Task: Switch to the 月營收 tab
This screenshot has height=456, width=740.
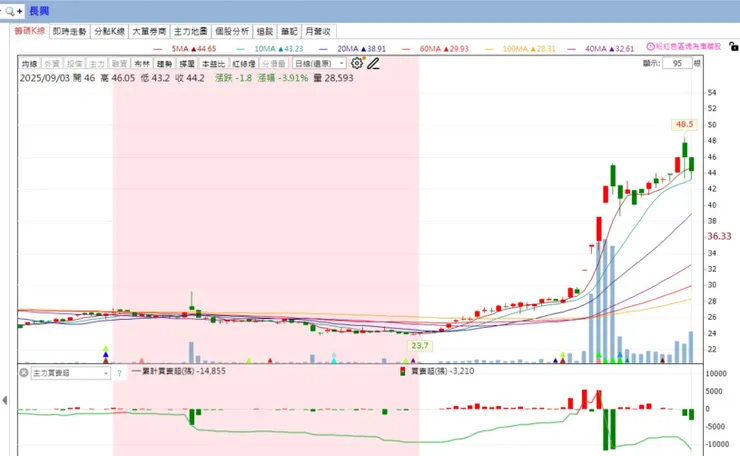Action: coord(319,31)
